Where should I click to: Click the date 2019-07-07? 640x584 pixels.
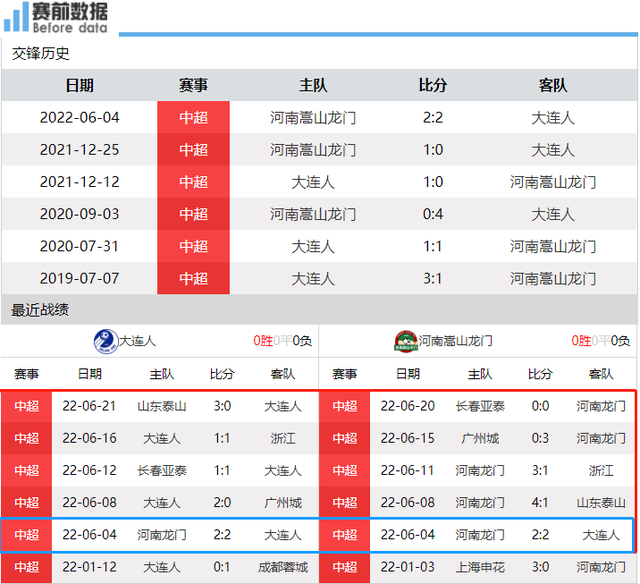(x=80, y=279)
